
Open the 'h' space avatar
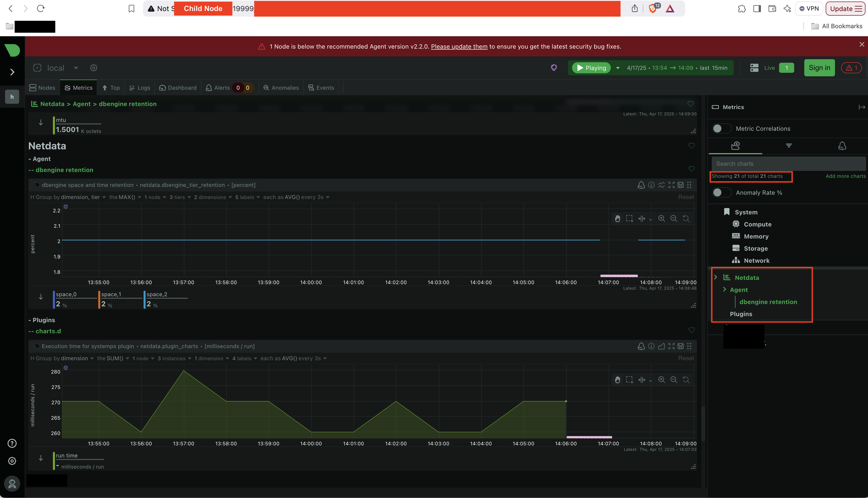coord(12,97)
